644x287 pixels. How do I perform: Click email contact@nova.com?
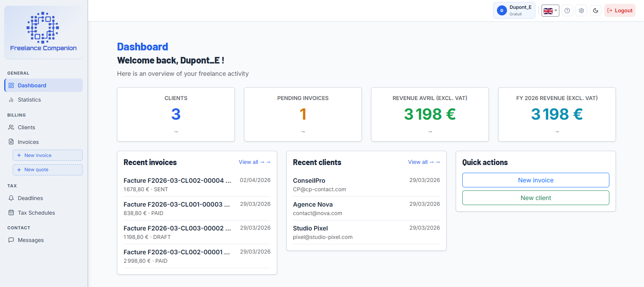coord(318,213)
